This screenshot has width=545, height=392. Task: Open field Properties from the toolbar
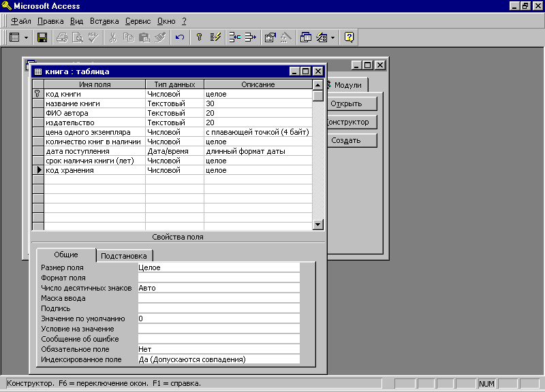click(x=270, y=37)
